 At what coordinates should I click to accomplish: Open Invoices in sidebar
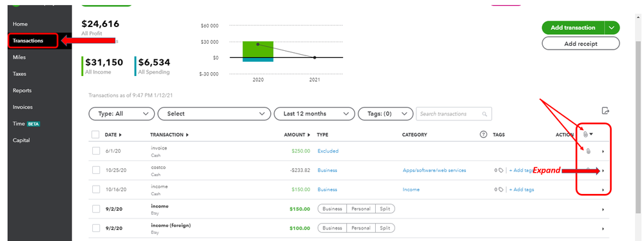[23, 107]
